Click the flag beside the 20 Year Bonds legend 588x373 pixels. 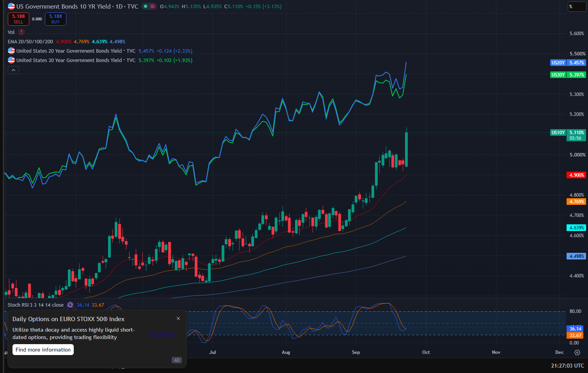11,51
